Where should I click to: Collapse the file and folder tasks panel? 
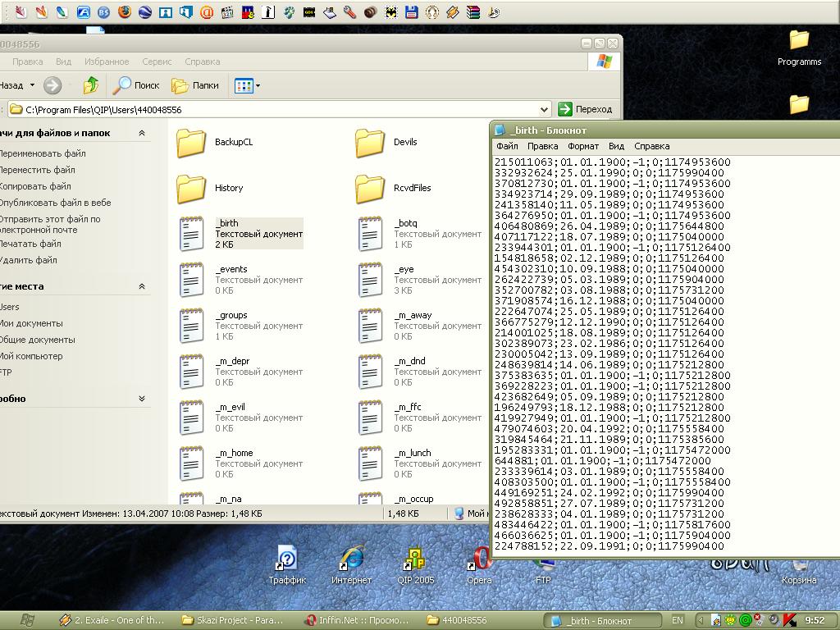coord(142,133)
